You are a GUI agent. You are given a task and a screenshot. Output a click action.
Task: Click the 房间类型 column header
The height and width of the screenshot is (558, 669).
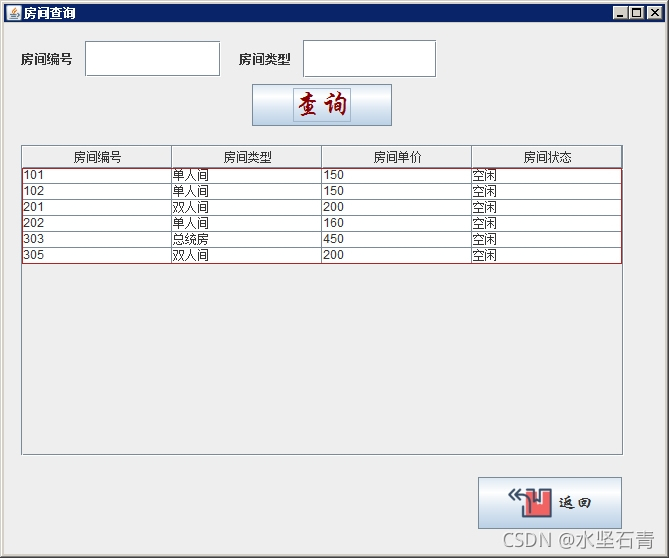(247, 157)
